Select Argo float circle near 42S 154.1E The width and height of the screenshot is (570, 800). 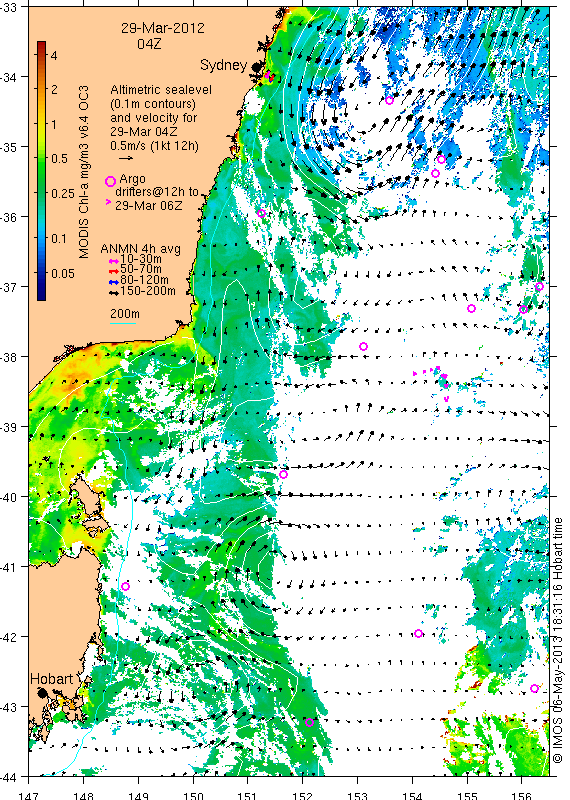(418, 634)
